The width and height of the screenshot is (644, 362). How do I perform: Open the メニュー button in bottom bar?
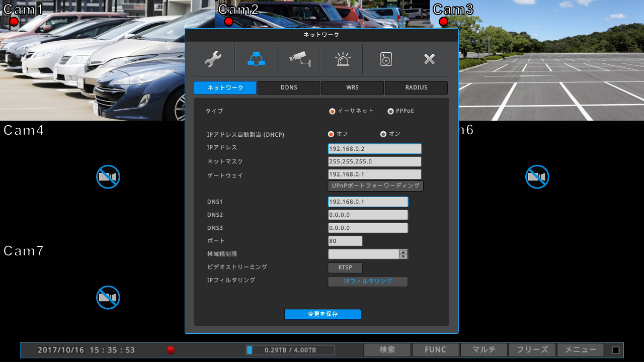point(580,350)
